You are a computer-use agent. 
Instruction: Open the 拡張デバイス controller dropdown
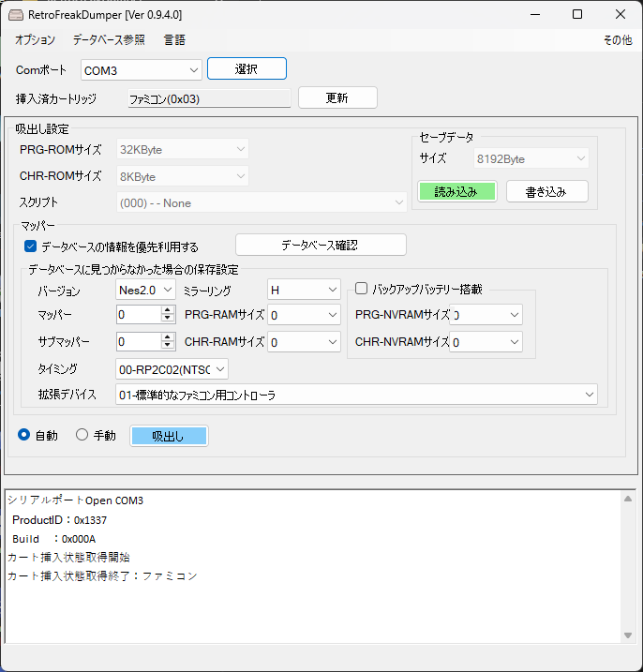coord(356,395)
